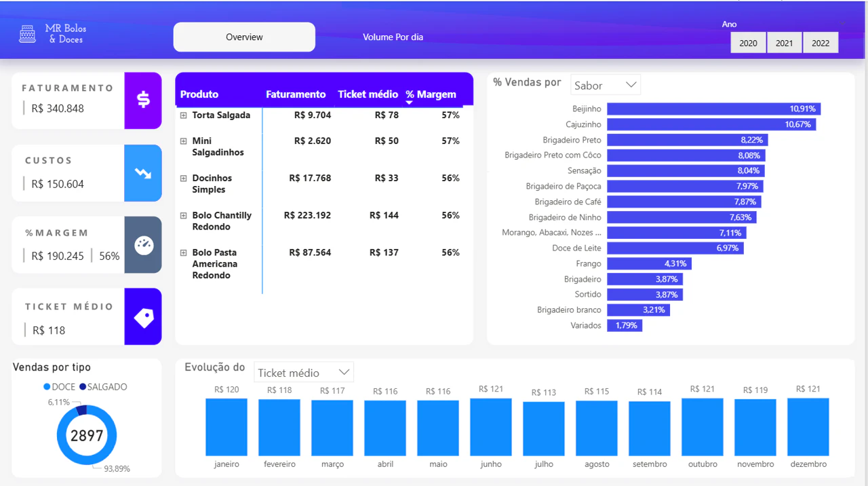Filter year to 2021
This screenshot has width=868, height=486.
click(x=785, y=43)
